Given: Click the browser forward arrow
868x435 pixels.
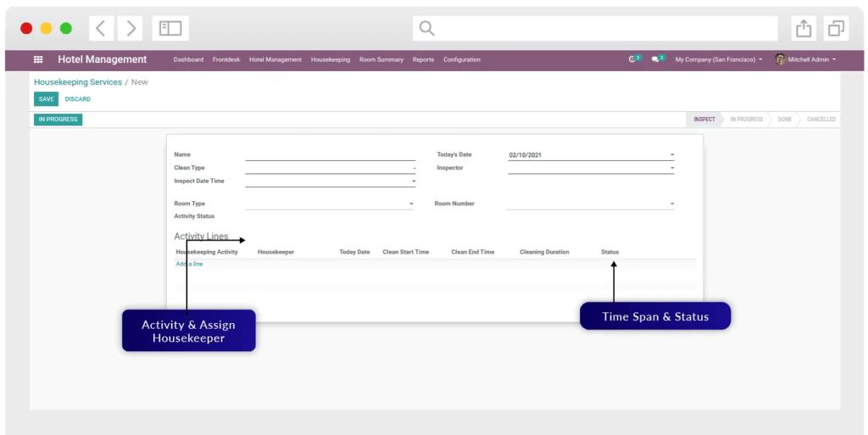Looking at the screenshot, I should tap(131, 28).
